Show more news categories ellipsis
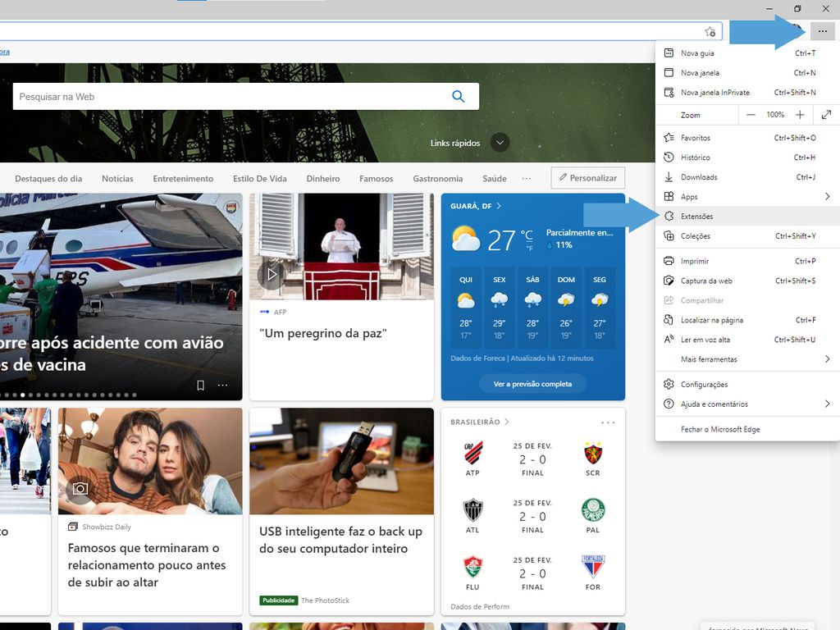840x630 pixels. point(527,178)
